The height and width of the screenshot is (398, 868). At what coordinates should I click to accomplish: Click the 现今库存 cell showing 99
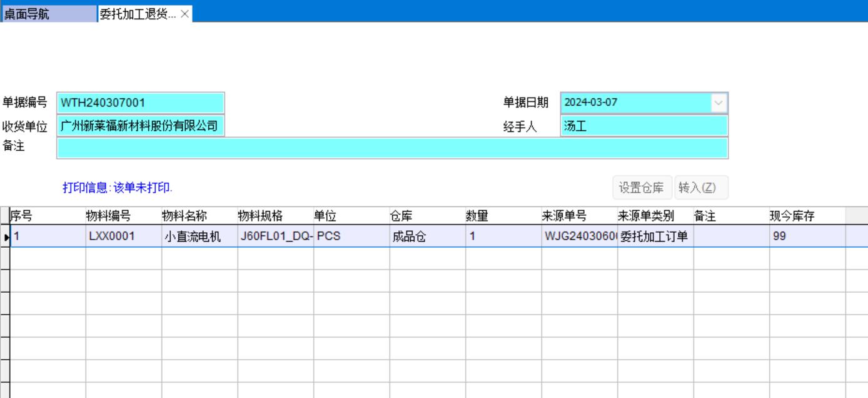807,237
